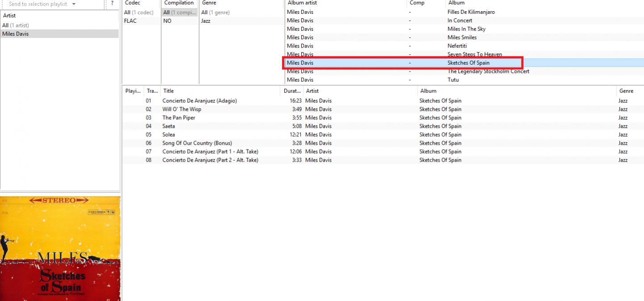
Task: Sort tracks by the Duration column header
Action: tap(292, 91)
